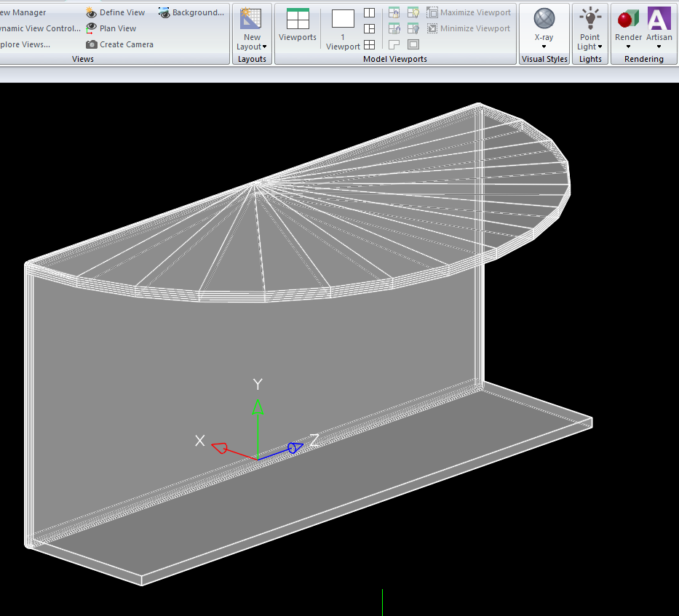Screen dimensions: 679x616
Task: Click the Plan View icon
Action: coord(91,28)
